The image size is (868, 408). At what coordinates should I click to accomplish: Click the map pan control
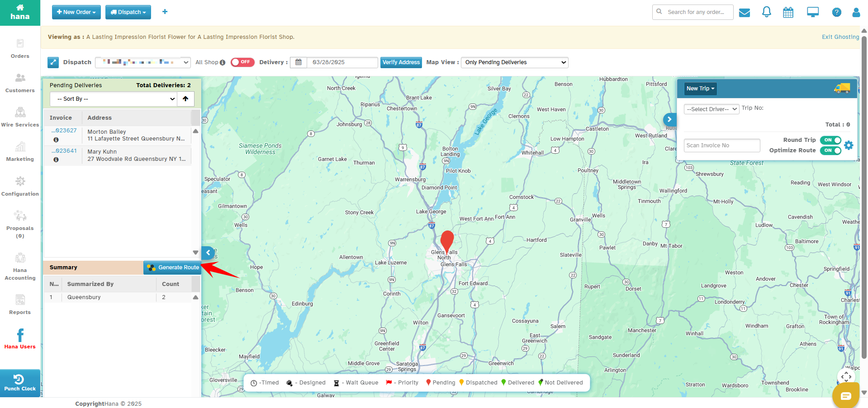pos(846,377)
